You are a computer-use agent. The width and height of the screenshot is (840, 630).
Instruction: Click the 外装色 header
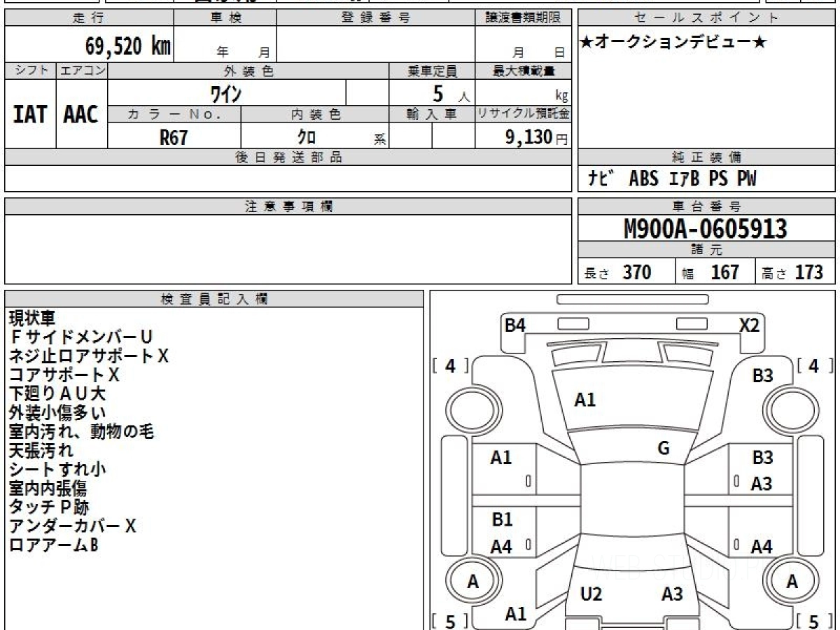(248, 71)
